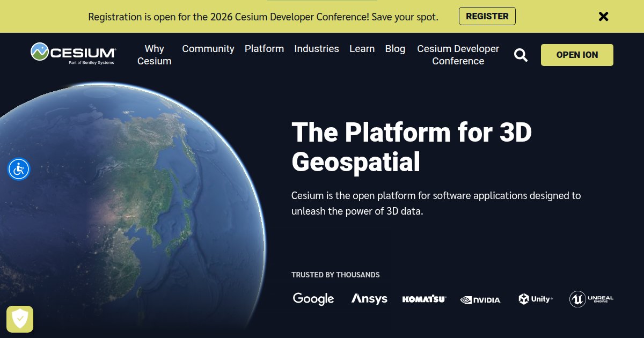Click the 'Cesium is the open platform' paragraph
Screen dimensions: 644x338
click(436, 203)
